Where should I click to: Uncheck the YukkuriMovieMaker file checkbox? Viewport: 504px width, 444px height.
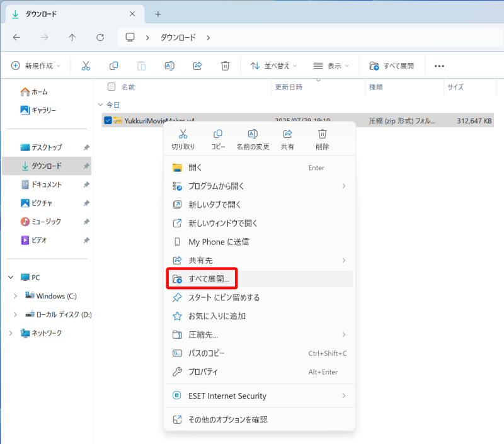(x=108, y=120)
